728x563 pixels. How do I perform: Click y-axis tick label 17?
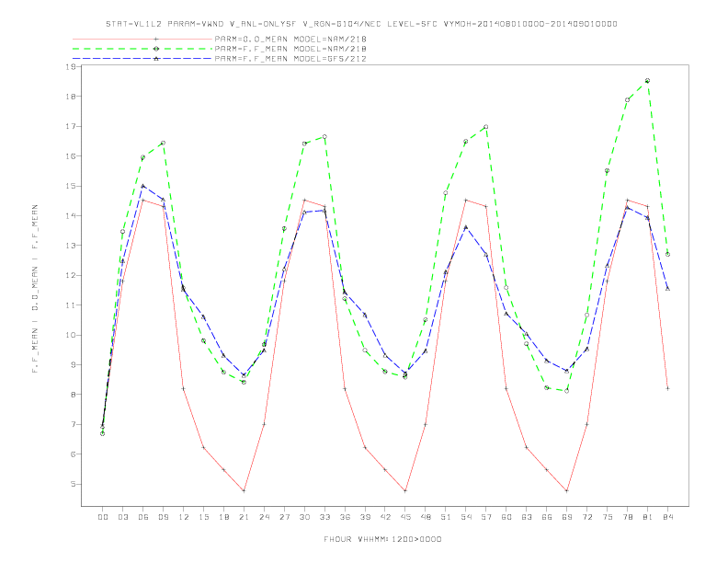71,126
